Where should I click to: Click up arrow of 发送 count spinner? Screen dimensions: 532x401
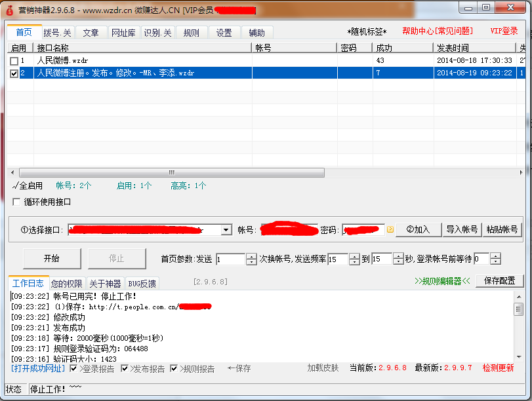click(251, 256)
